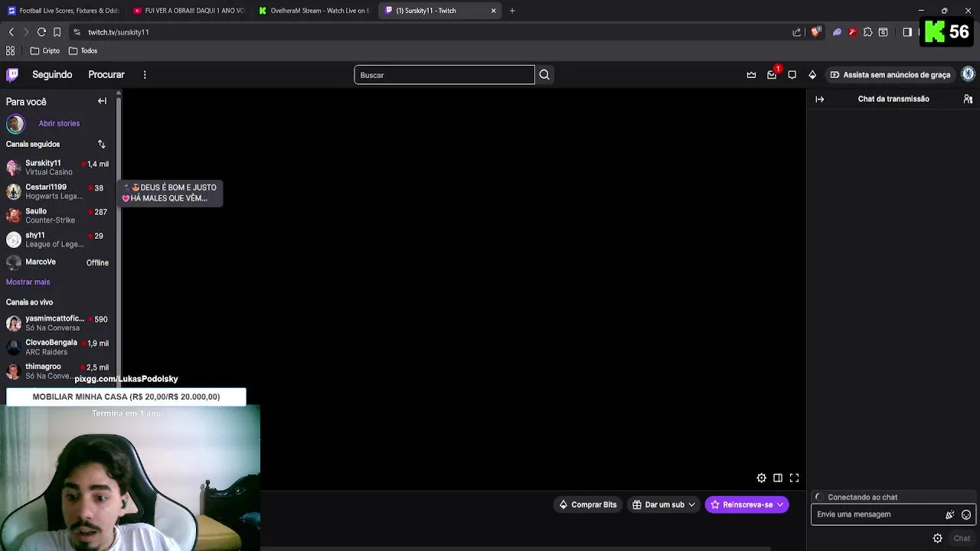The width and height of the screenshot is (980, 551).
Task: Open the share page icon in address bar
Action: tap(796, 32)
